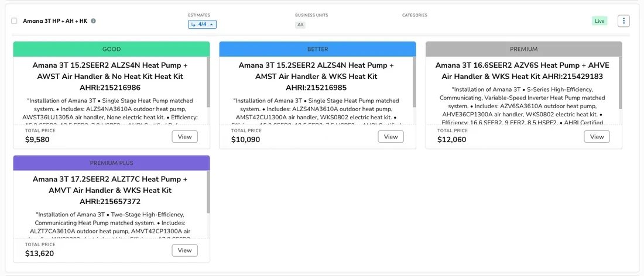Click the title with AHRI:215216985

pos(317,76)
